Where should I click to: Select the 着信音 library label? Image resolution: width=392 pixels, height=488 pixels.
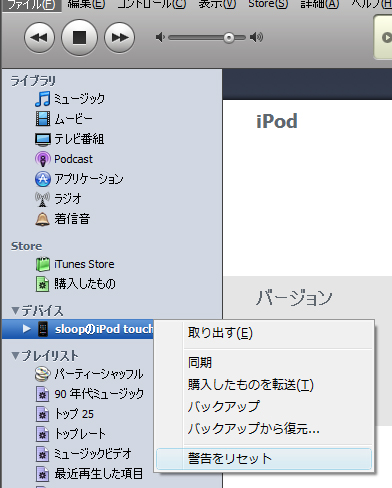click(x=72, y=219)
